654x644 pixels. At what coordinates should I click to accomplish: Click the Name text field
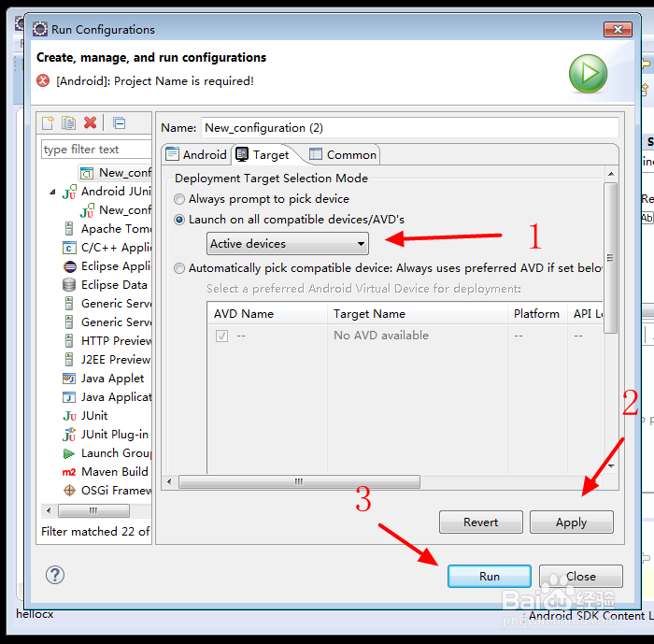[409, 128]
